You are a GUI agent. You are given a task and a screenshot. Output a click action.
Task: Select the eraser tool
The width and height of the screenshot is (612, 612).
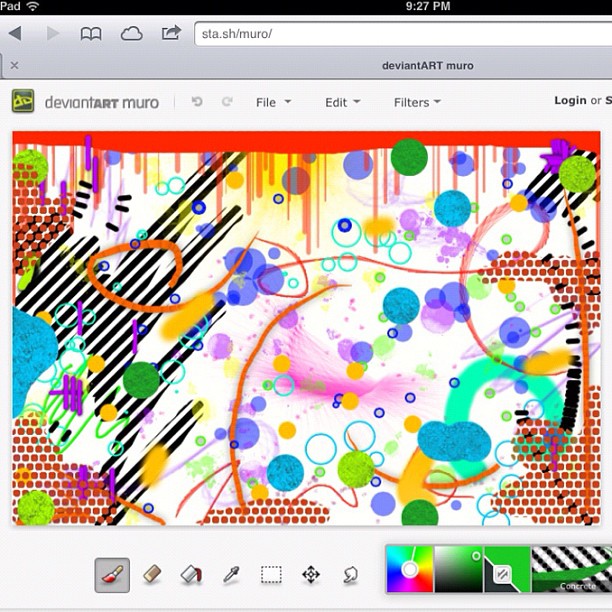[152, 574]
